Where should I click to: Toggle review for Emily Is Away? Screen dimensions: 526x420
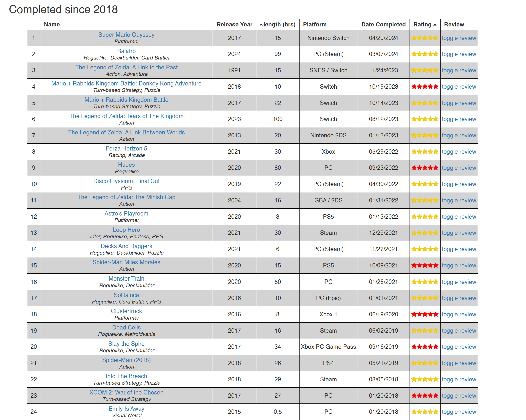(x=459, y=412)
